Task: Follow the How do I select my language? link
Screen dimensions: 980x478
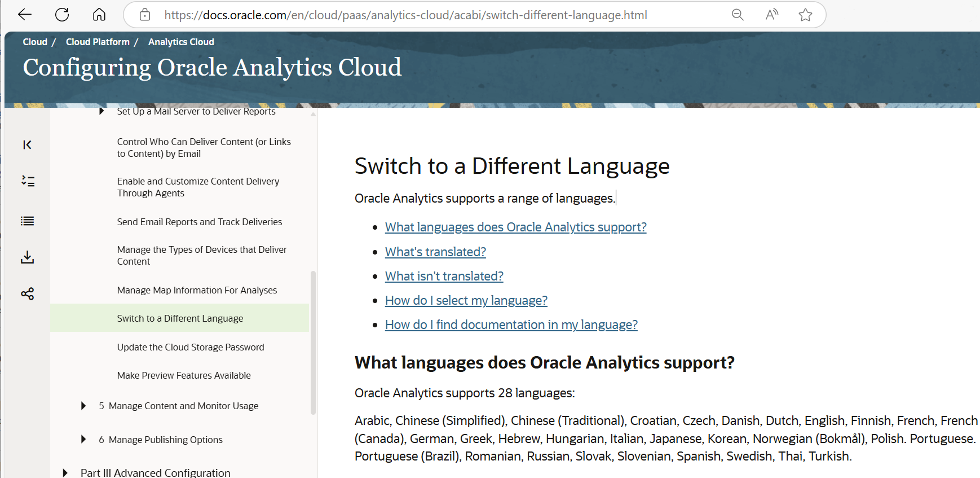Action: tap(466, 300)
